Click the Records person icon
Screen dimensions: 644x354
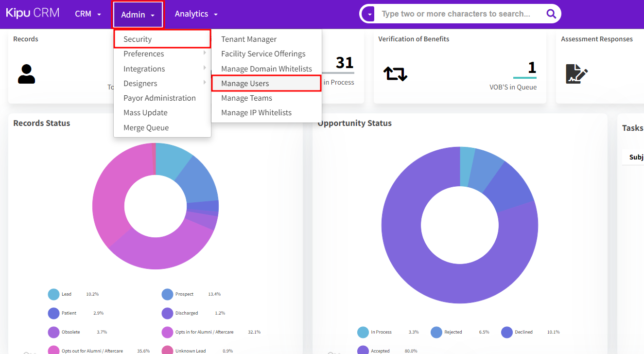26,74
